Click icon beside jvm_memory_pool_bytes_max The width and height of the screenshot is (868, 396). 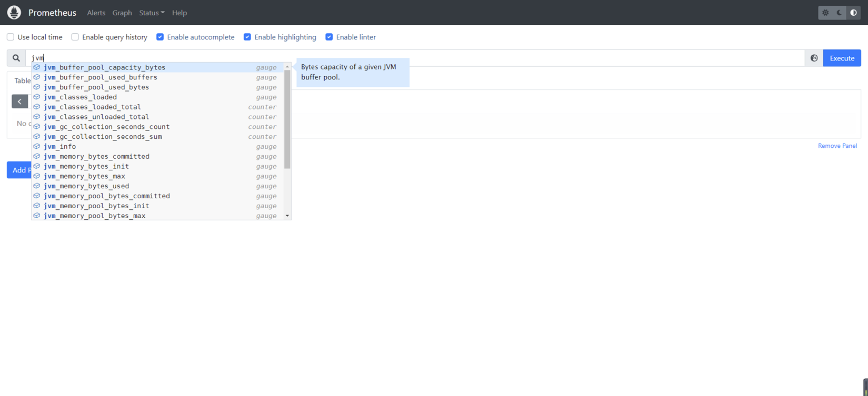pyautogui.click(x=37, y=216)
